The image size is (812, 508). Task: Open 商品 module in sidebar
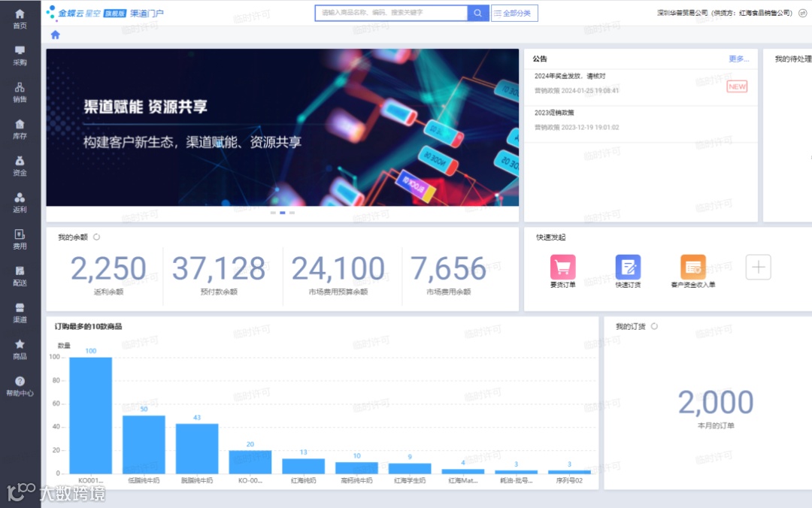[x=20, y=349]
